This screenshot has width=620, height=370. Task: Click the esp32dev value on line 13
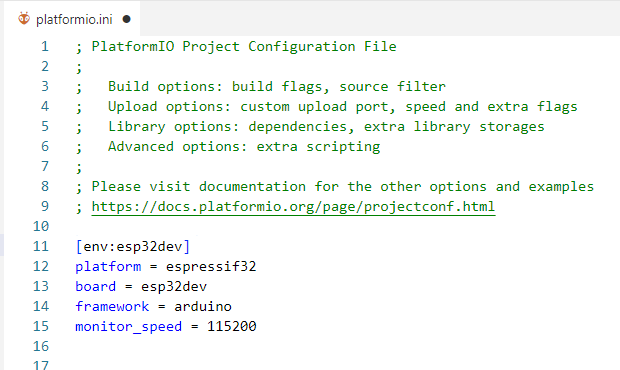(x=174, y=286)
